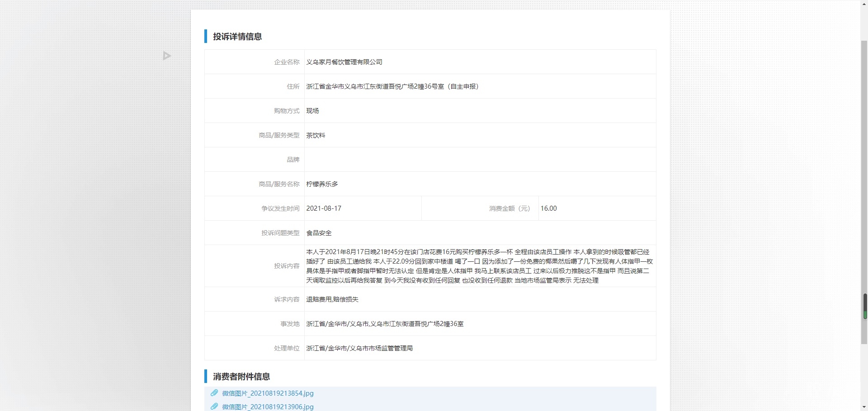
Task: Click company name 义乌家月餐饮管理有限公司
Action: coord(344,62)
